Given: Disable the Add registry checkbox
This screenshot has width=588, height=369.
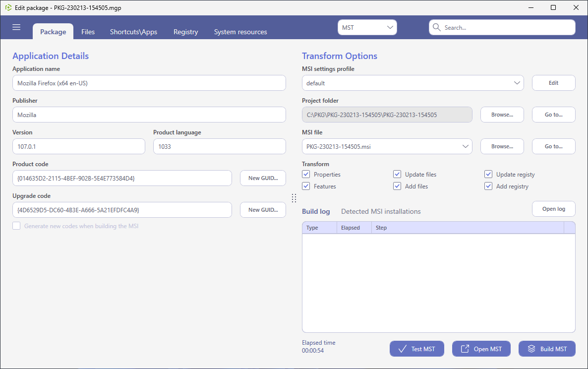Looking at the screenshot, I should 488,186.
